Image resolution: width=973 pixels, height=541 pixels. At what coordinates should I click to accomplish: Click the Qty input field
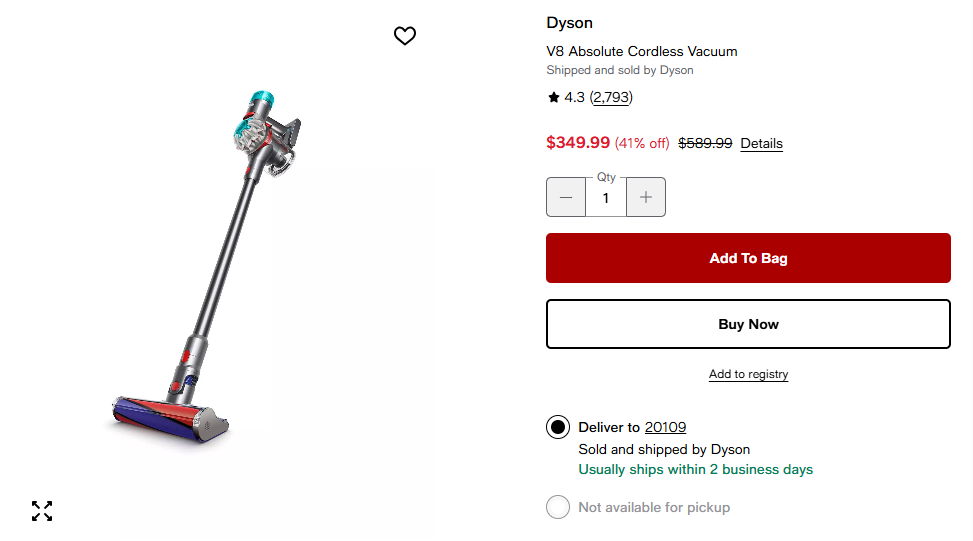[x=606, y=198]
